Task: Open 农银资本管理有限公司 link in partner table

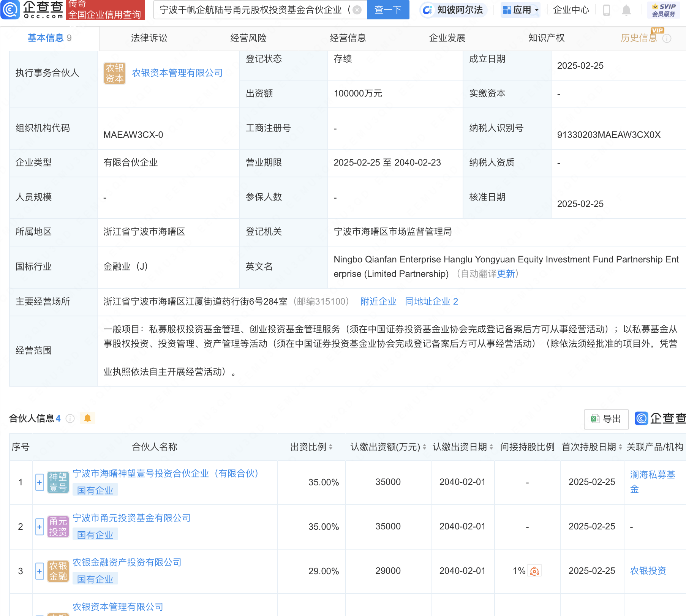Action: [118, 607]
